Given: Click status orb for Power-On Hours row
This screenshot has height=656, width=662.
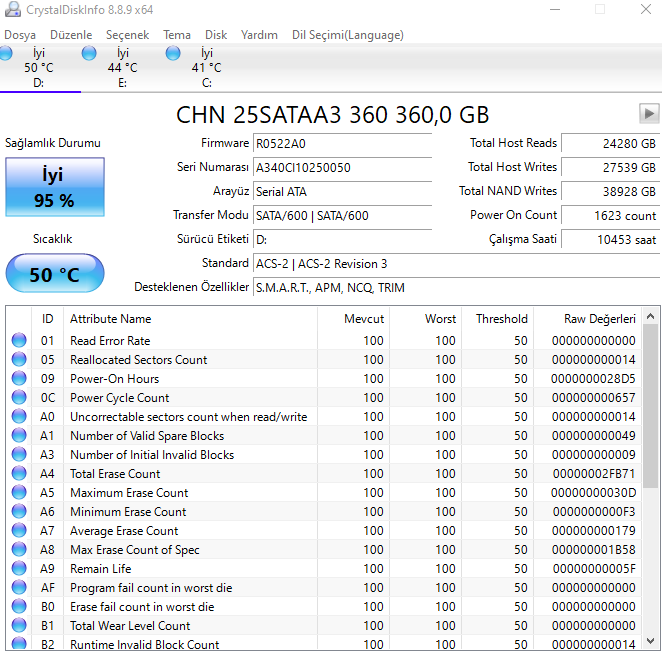Looking at the screenshot, I should (x=19, y=379).
